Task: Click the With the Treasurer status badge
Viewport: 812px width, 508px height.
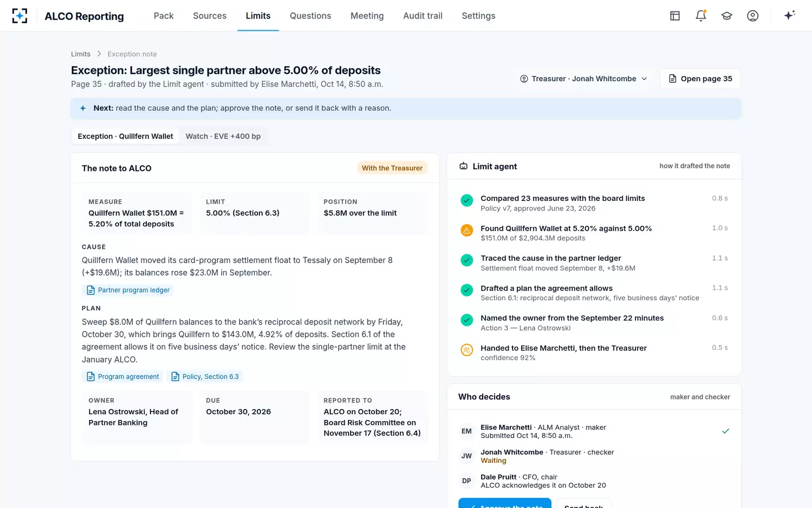Action: [x=392, y=168]
